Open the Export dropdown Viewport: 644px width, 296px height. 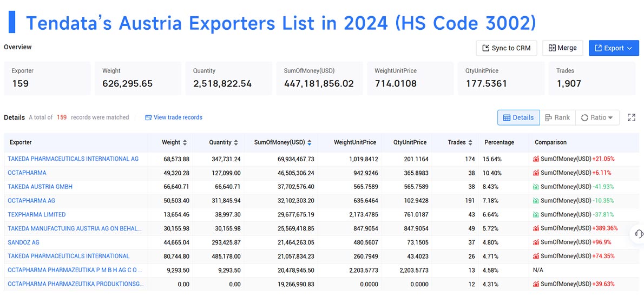coord(614,48)
